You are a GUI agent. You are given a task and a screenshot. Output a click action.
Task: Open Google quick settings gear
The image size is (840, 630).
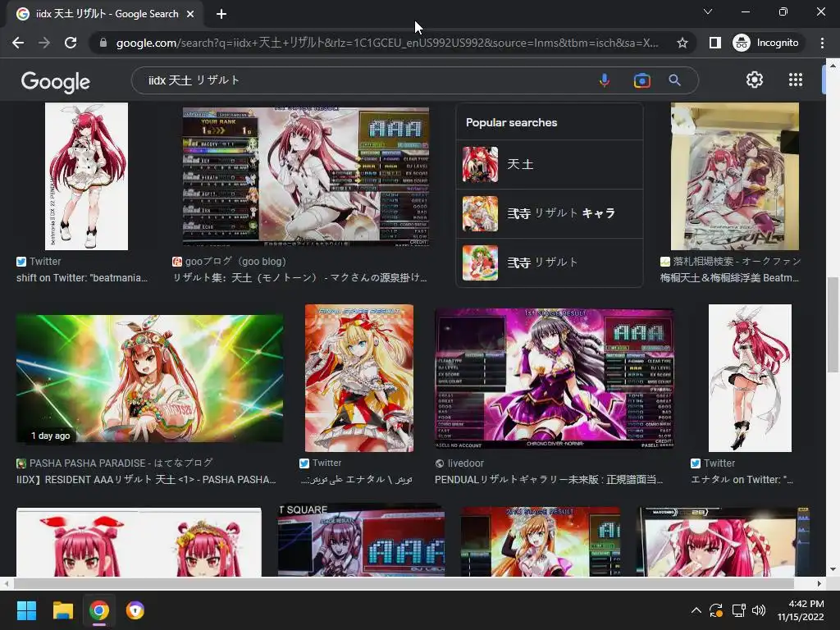755,80
